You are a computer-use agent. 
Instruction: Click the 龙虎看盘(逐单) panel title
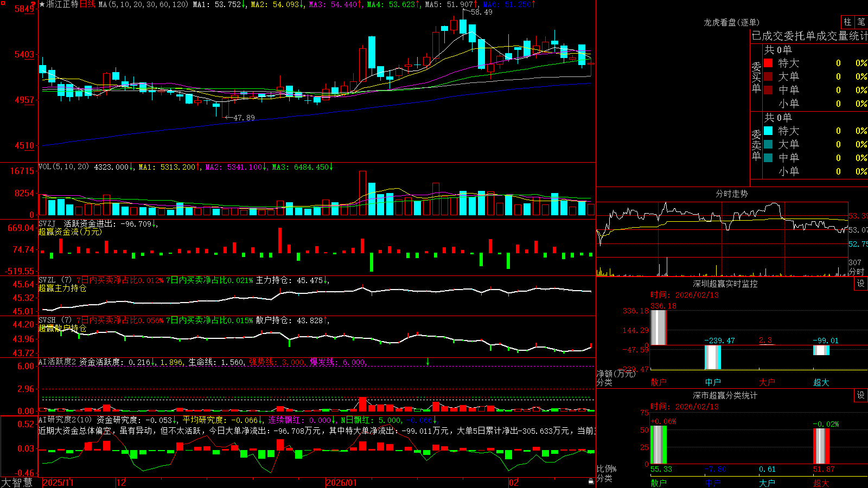[x=731, y=22]
